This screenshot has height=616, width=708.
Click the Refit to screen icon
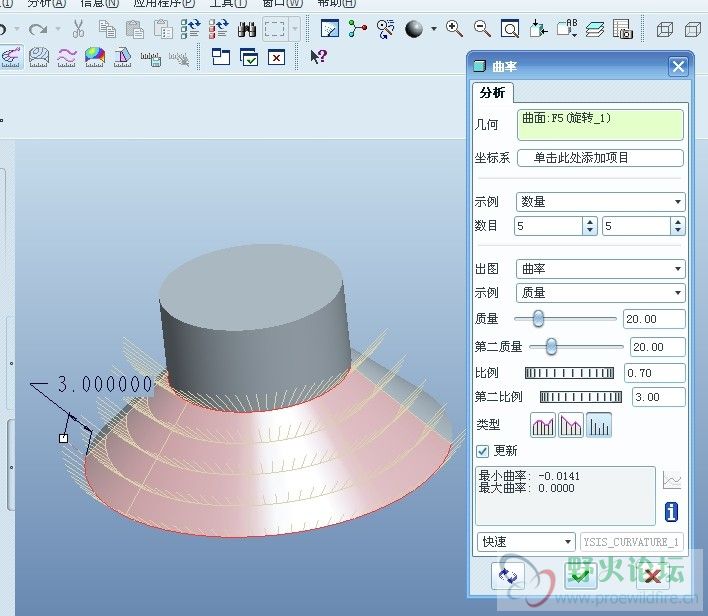point(510,28)
